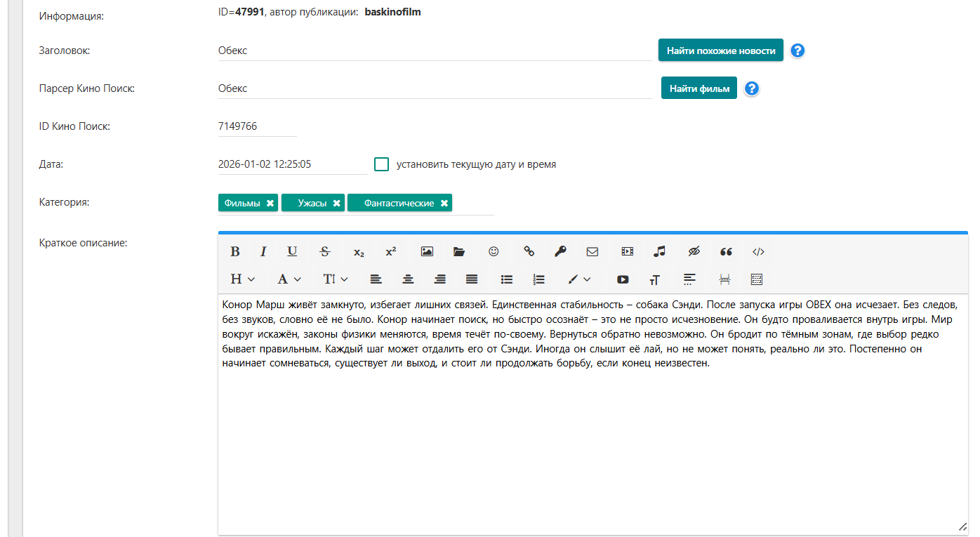
Task: Click the 'Найти фильм' button
Action: click(x=698, y=88)
